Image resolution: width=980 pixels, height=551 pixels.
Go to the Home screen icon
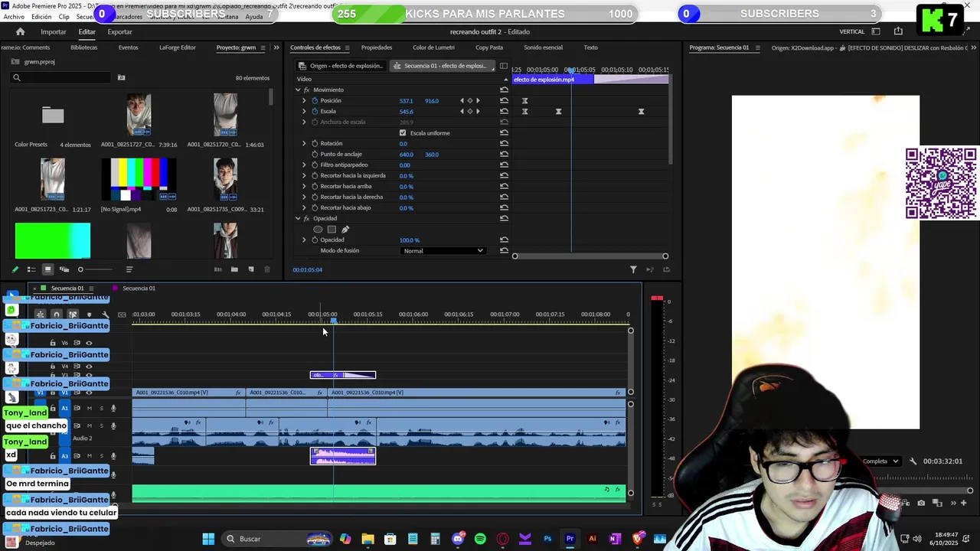(x=20, y=31)
